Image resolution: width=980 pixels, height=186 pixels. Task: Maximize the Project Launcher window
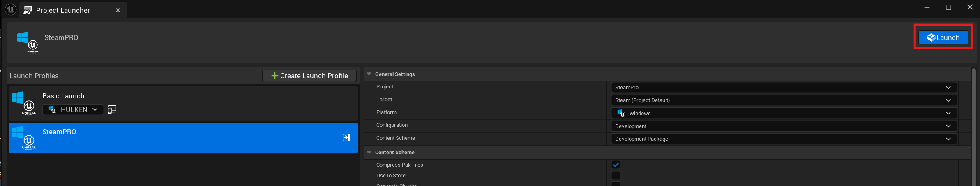(948, 7)
